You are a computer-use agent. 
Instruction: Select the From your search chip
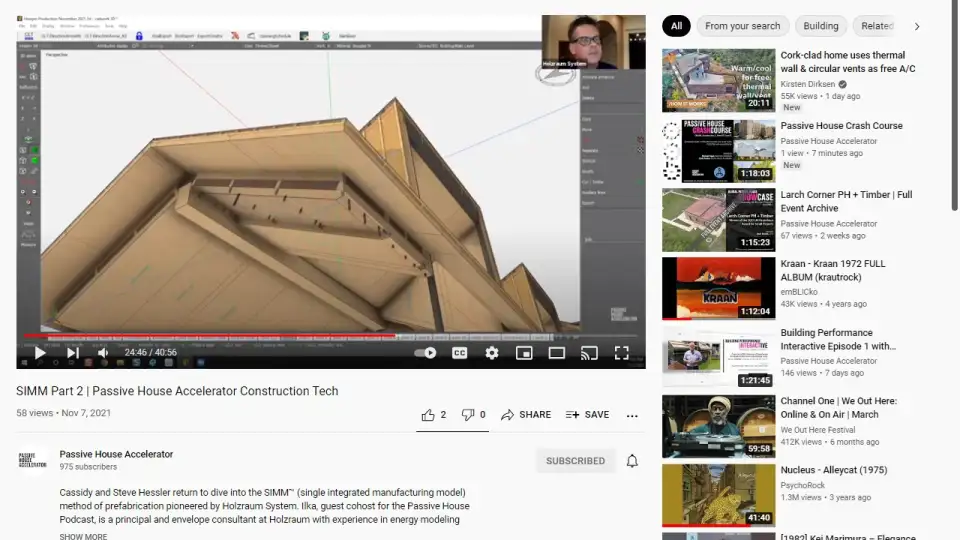pyautogui.click(x=742, y=26)
